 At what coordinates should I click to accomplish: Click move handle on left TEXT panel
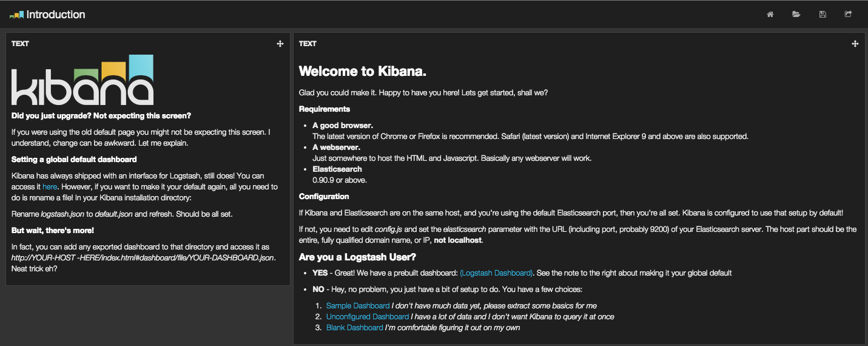(x=280, y=44)
